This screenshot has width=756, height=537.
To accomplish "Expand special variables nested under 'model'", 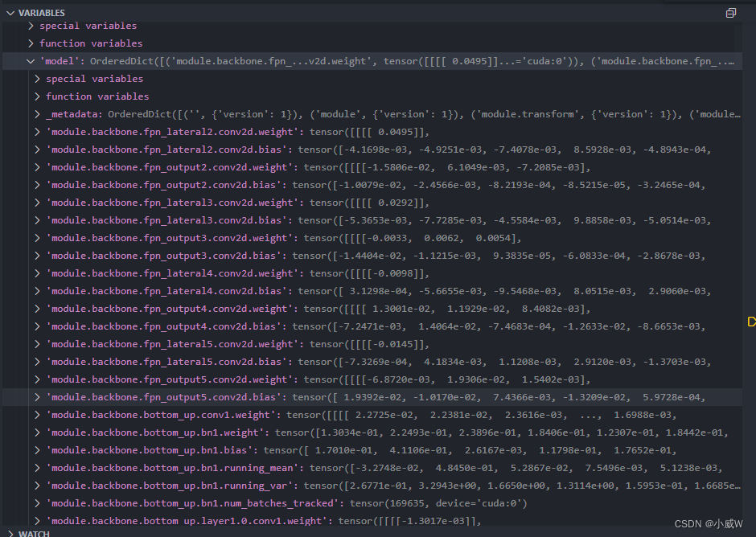I will (x=37, y=79).
